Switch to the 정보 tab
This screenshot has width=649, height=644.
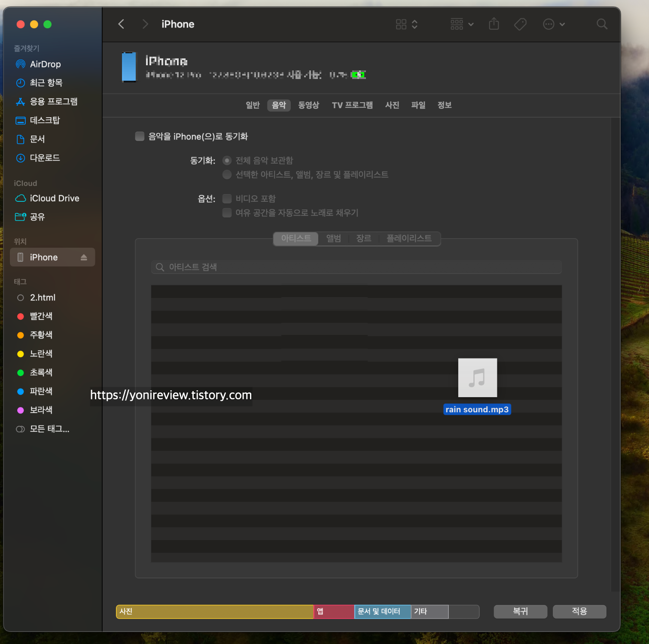(445, 105)
